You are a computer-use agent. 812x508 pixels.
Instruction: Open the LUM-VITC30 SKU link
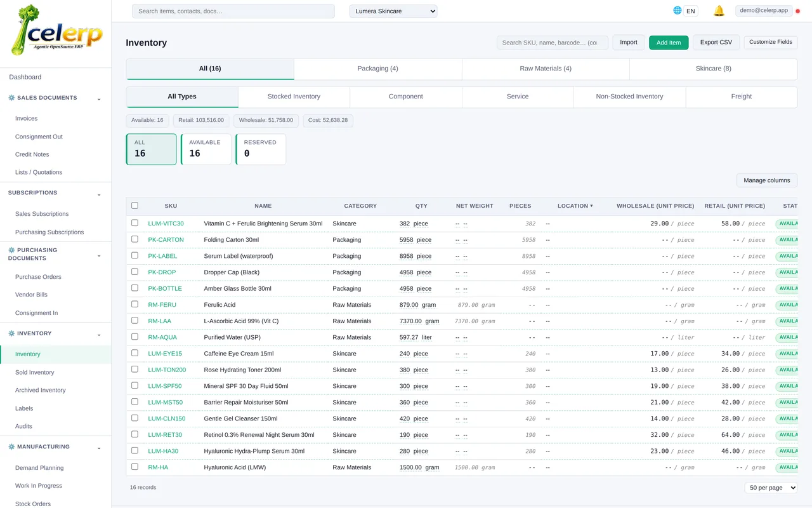[x=166, y=224]
